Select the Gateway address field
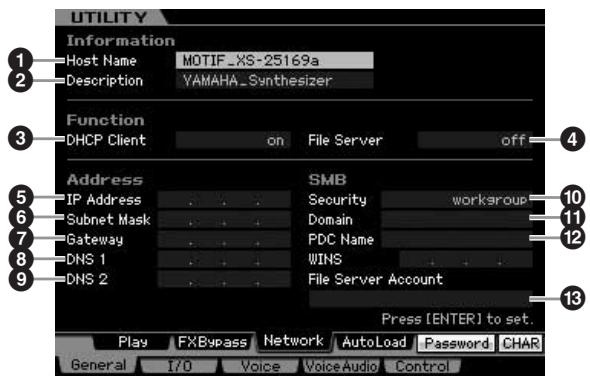590x381 pixels. click(x=224, y=240)
